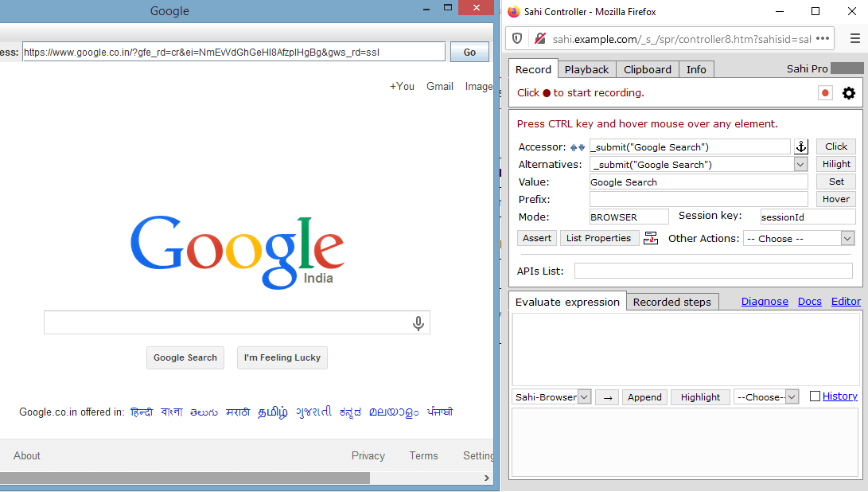Expand the Alternatives dropdown
Image resolution: width=868 pixels, height=492 pixels.
(800, 165)
